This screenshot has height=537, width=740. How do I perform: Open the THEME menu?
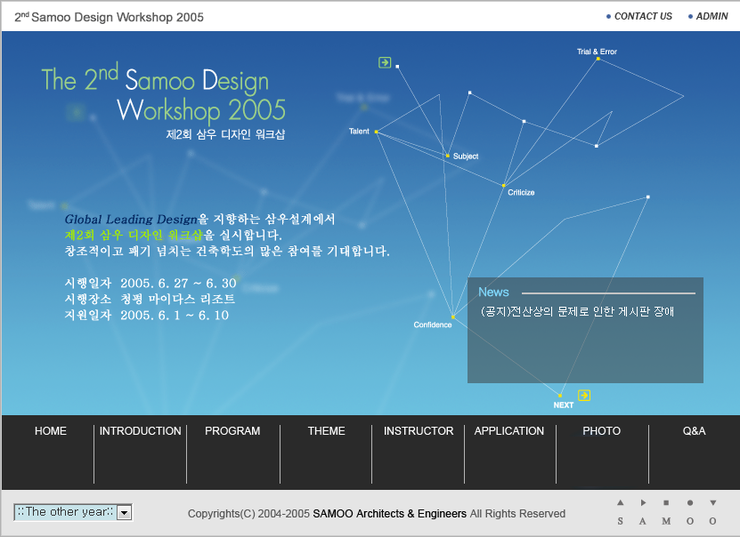coord(326,431)
